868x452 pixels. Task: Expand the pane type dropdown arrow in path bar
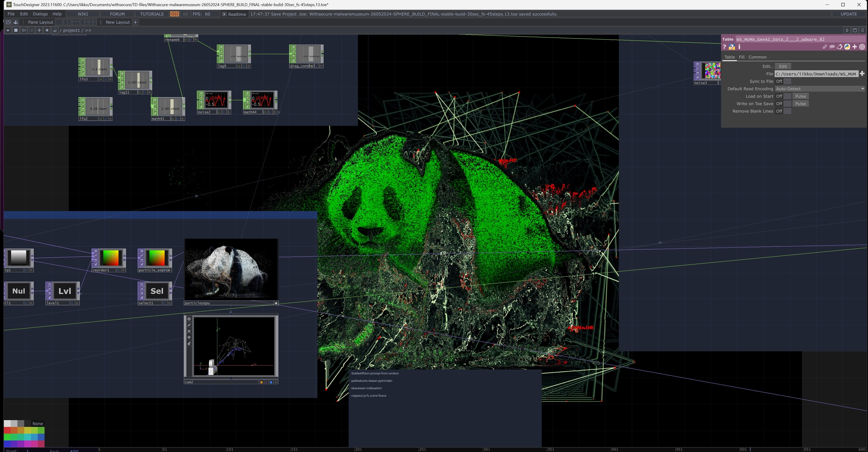click(8, 30)
